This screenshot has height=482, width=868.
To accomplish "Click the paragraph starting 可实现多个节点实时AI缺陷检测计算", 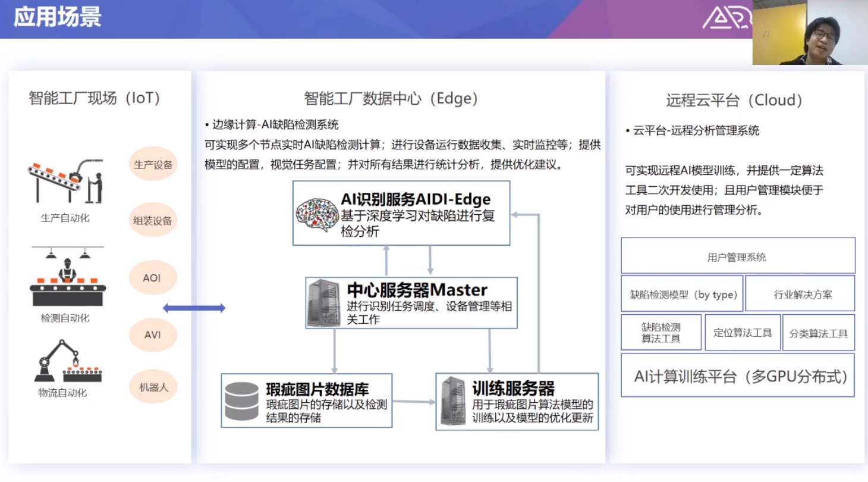I will 401,155.
